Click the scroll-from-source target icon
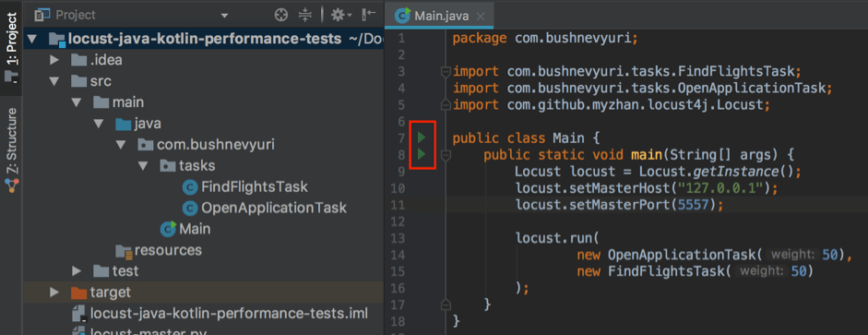This screenshot has height=335, width=868. click(x=281, y=15)
